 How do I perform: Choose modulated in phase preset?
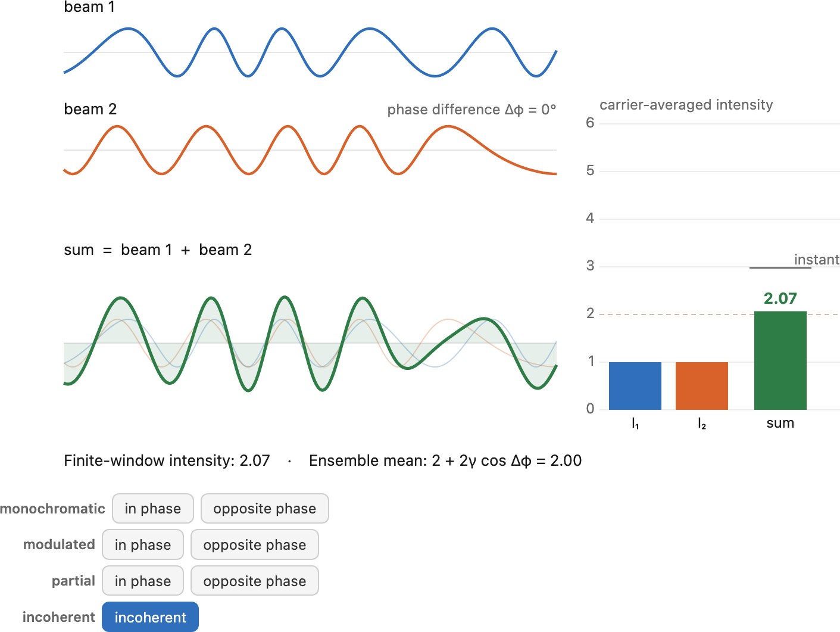pos(143,545)
